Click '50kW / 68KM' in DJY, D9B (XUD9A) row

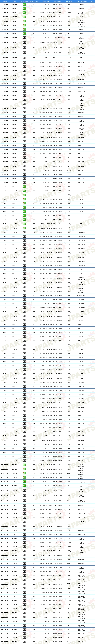click(58, 278)
